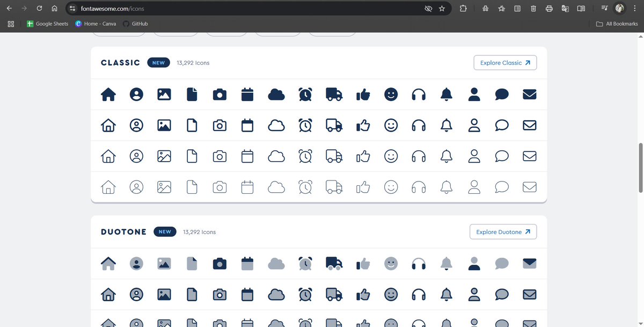Click the solid cloud icon in Classic top row
Viewport: 644px width, 327px height.
click(x=276, y=95)
